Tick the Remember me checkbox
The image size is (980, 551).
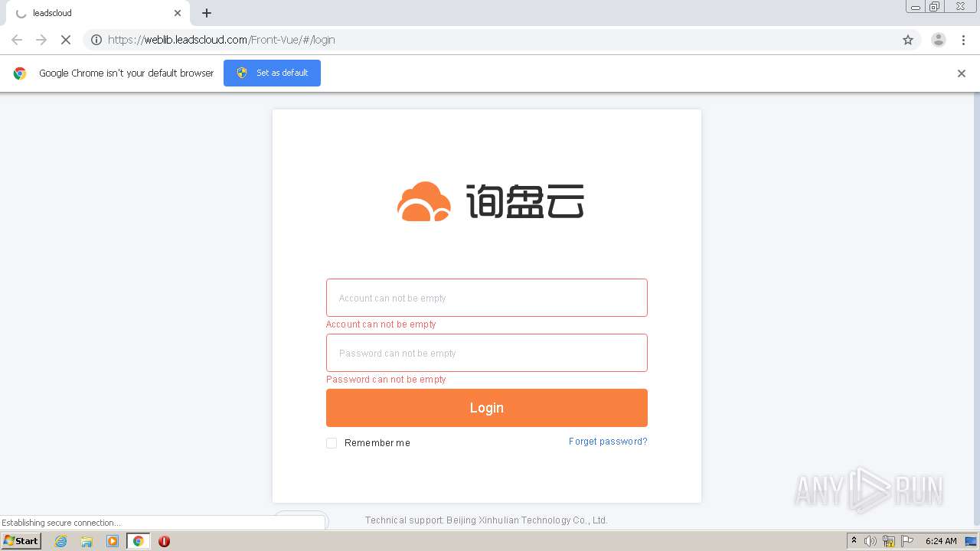tap(332, 443)
